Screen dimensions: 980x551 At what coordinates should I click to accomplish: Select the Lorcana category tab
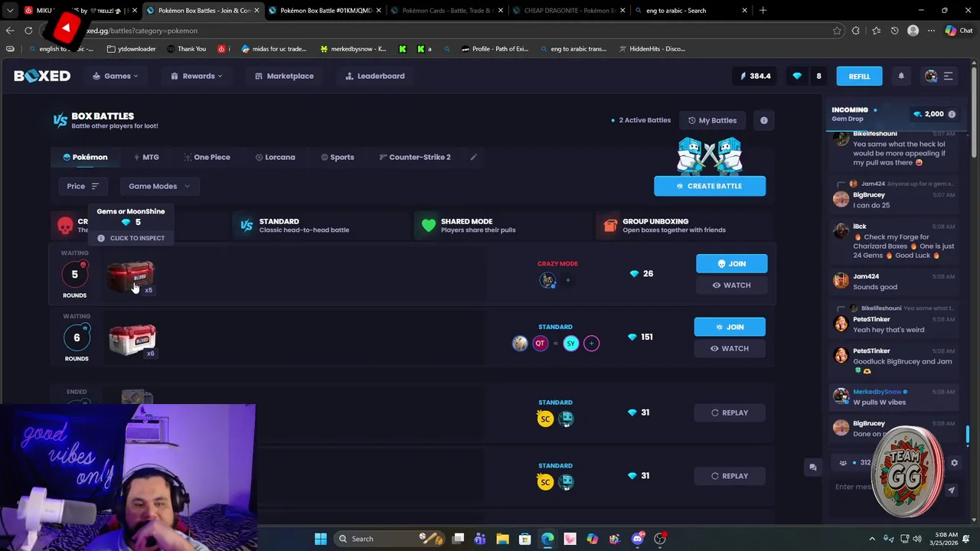[275, 157]
